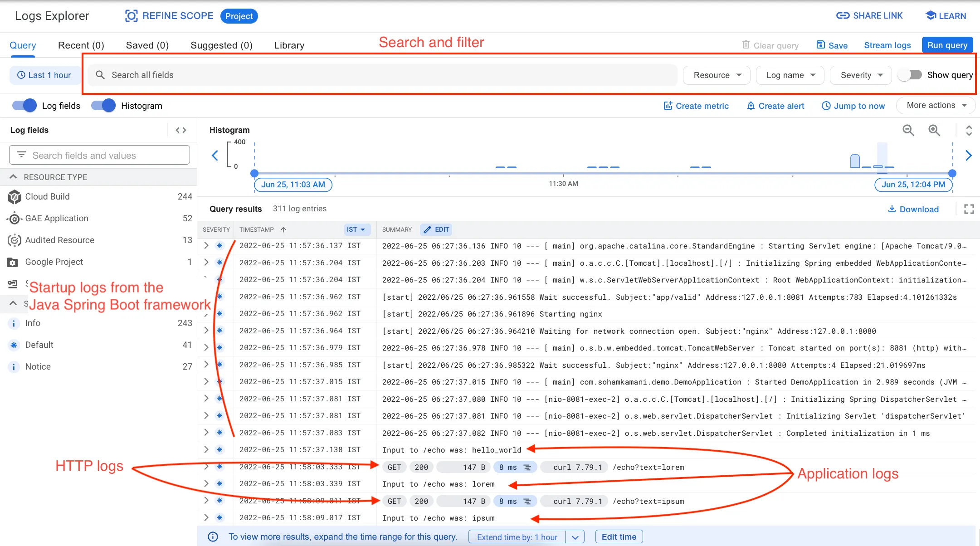
Task: Click Extend time by: 1 hour
Action: (517, 536)
